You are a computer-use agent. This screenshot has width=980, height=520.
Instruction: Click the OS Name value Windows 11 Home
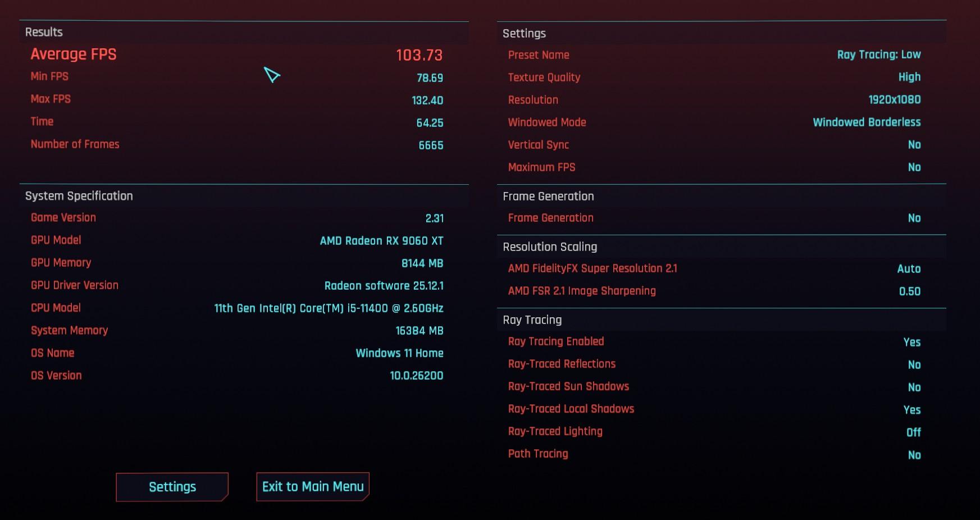click(399, 353)
